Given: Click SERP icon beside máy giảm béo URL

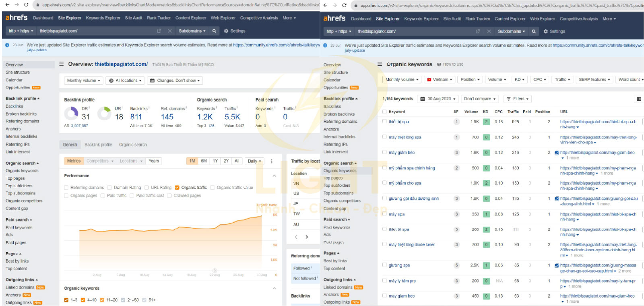Looking at the screenshot, I should [557, 153].
